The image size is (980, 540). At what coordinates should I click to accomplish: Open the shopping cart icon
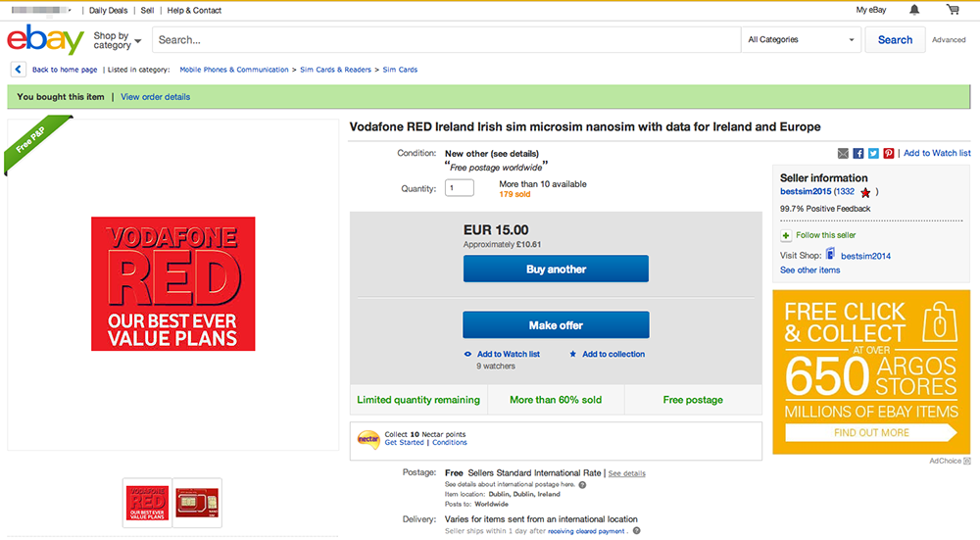[x=953, y=10]
